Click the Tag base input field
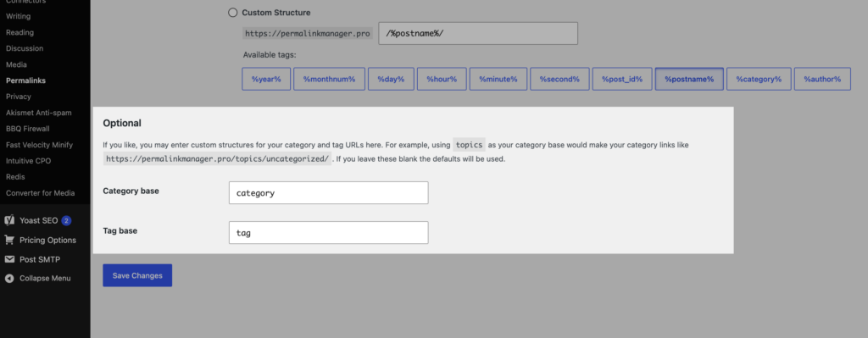Screen dimensions: 868x338 coord(328,233)
